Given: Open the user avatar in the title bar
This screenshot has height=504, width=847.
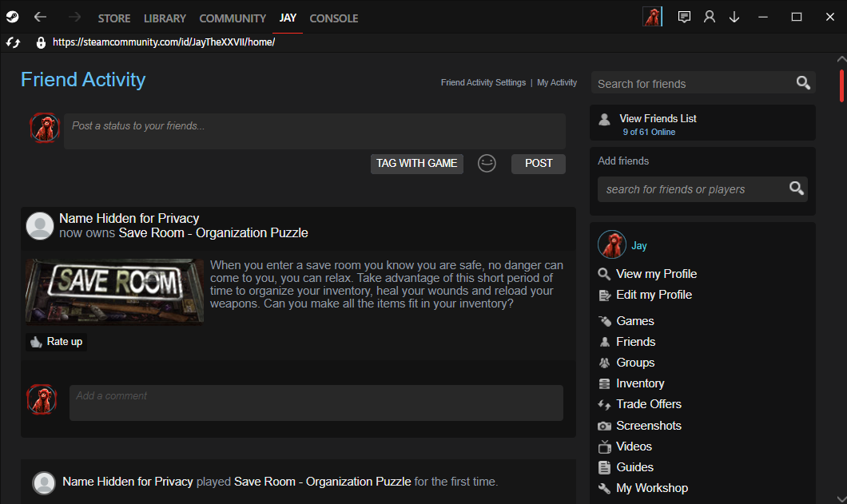Looking at the screenshot, I should coord(652,17).
